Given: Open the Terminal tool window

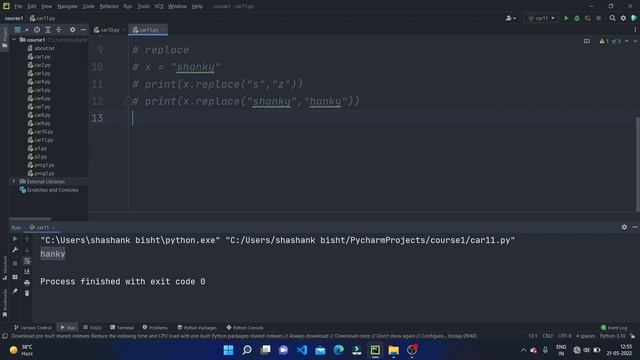Looking at the screenshot, I should 122,327.
